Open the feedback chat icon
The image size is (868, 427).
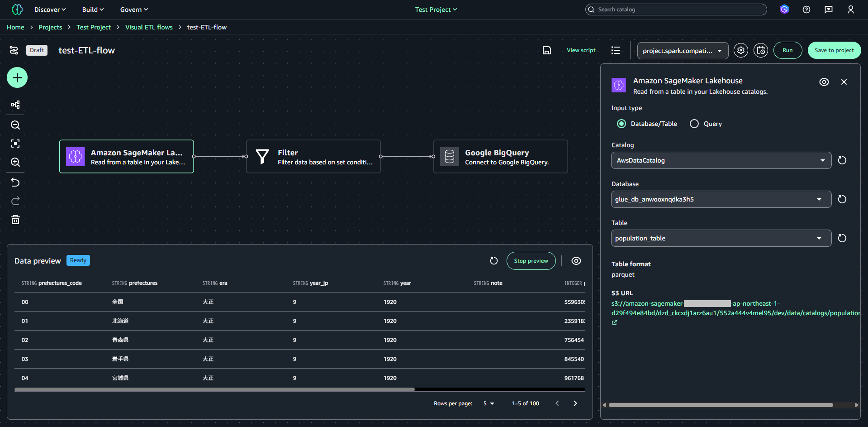point(829,10)
